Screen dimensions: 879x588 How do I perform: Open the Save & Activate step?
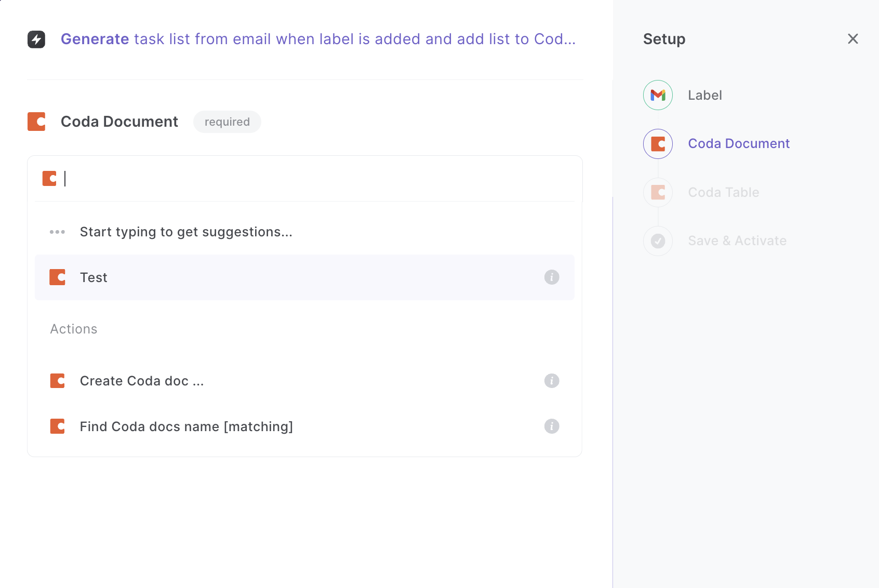point(737,241)
